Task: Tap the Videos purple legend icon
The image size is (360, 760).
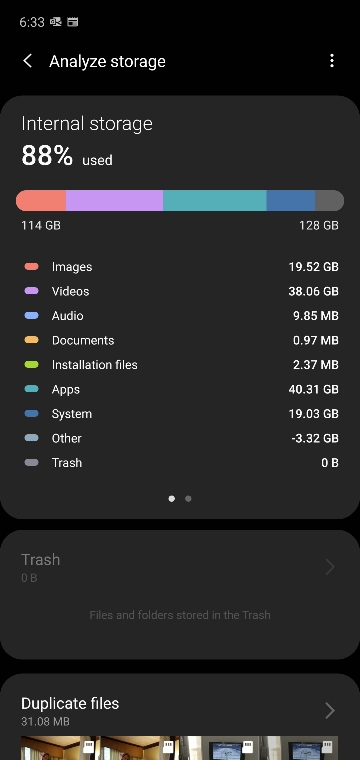Action: 31,291
